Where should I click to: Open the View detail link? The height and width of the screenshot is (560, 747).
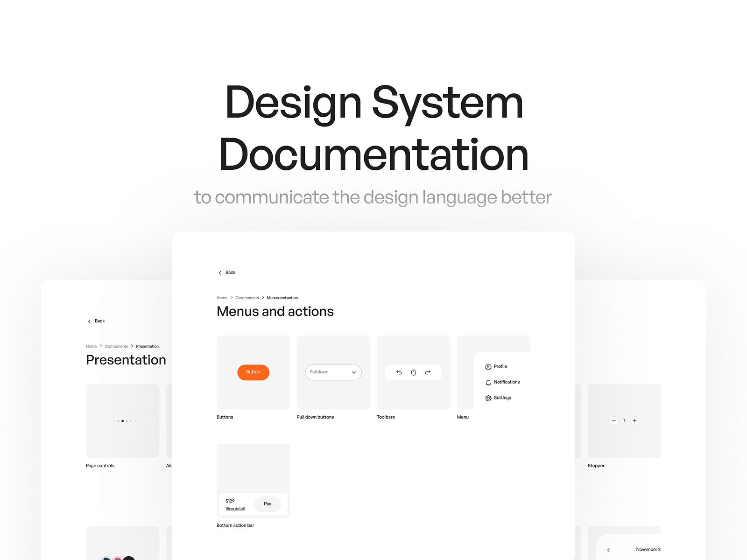coord(235,508)
